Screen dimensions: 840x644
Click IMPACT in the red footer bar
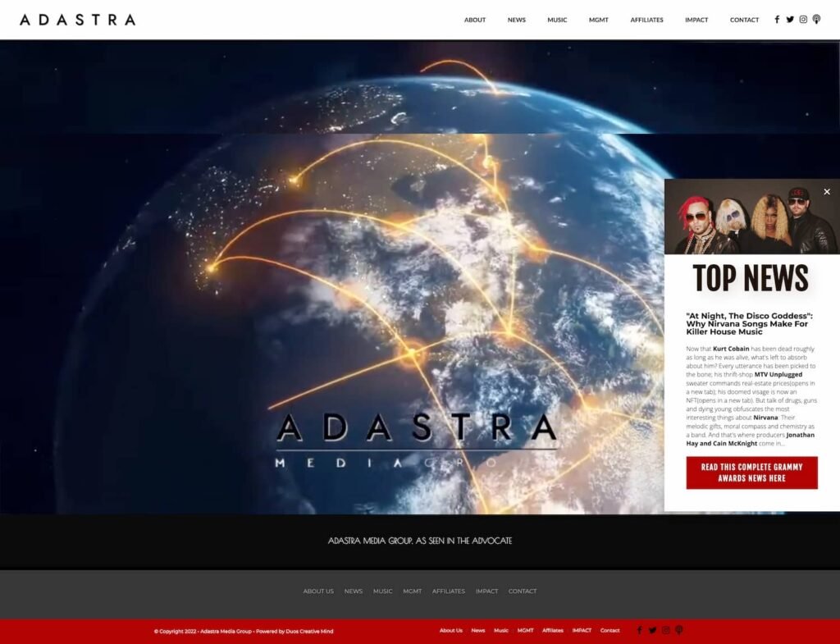[x=582, y=631]
